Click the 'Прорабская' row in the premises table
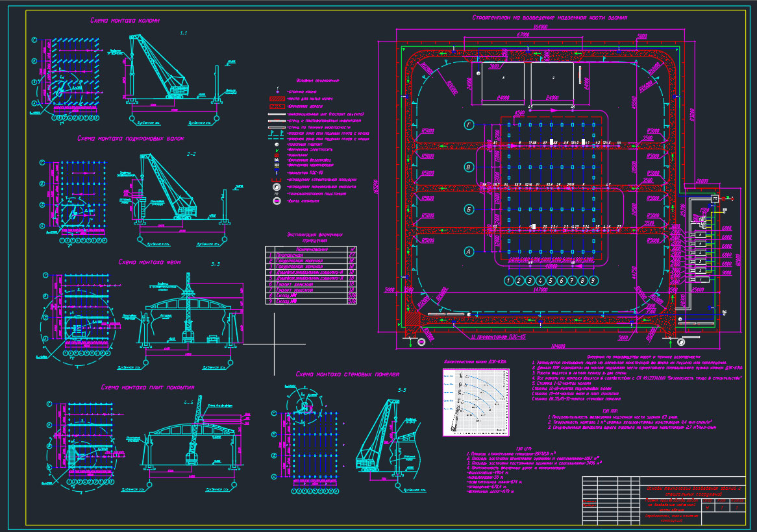This screenshot has width=757, height=532. [x=311, y=255]
